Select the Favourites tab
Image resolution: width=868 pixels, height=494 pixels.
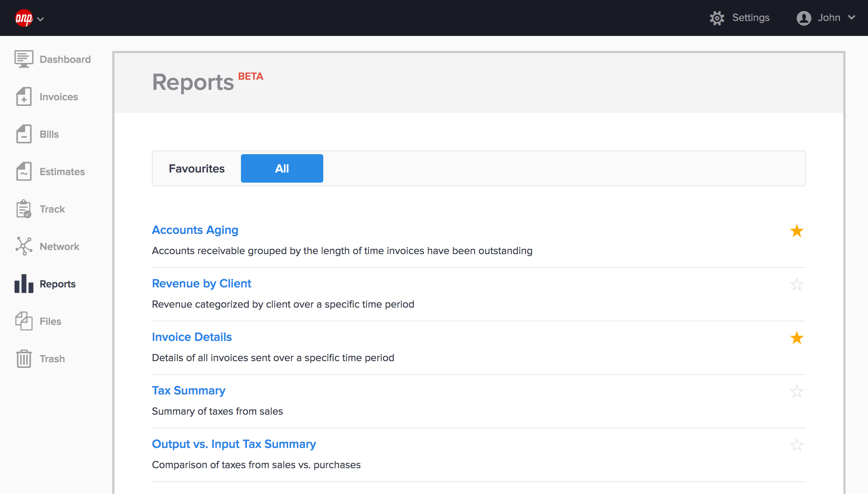click(x=197, y=168)
